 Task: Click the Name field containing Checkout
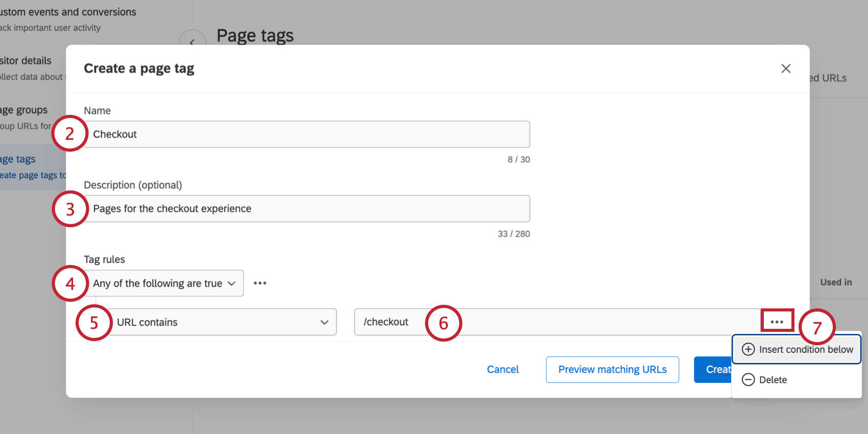tap(306, 134)
